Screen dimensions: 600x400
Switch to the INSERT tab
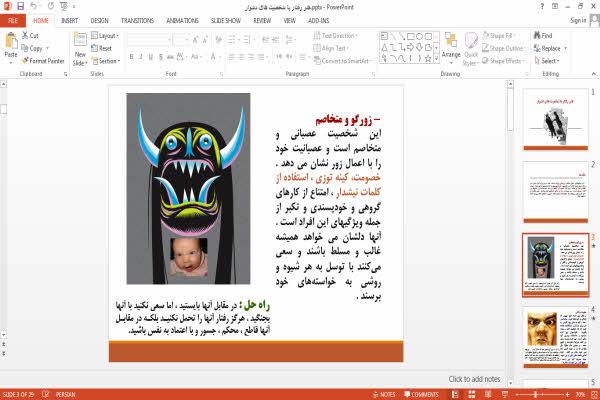pyautogui.click(x=69, y=21)
